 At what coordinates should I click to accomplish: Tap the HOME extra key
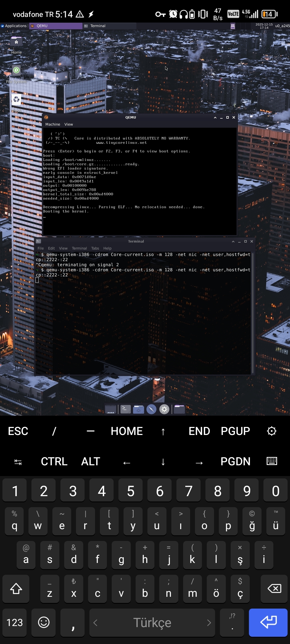[x=127, y=431]
